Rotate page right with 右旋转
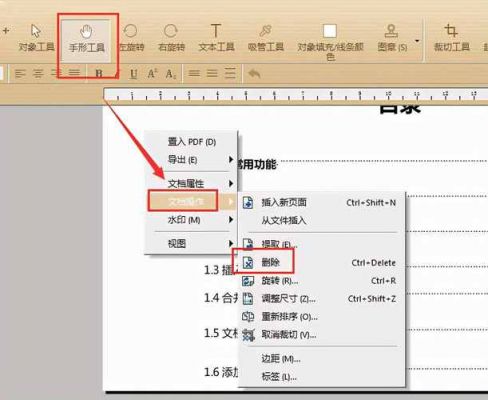488x400 pixels. 171,38
